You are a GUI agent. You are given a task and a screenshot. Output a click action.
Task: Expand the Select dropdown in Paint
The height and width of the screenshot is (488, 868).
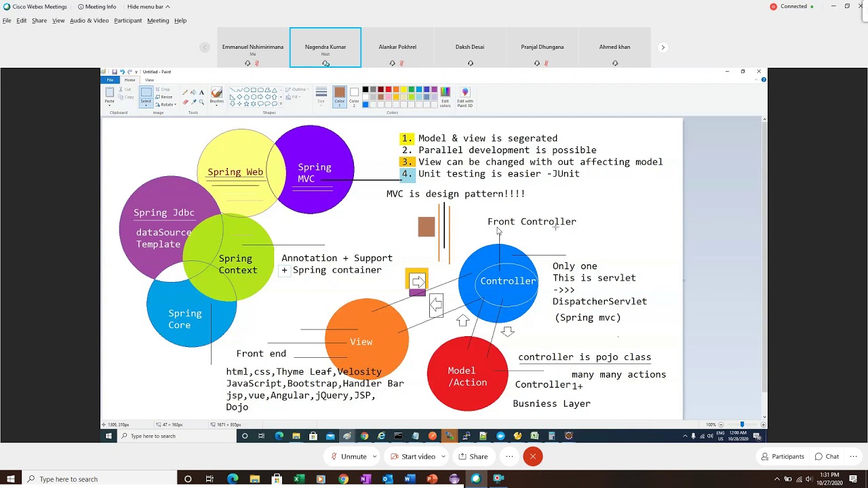click(146, 104)
